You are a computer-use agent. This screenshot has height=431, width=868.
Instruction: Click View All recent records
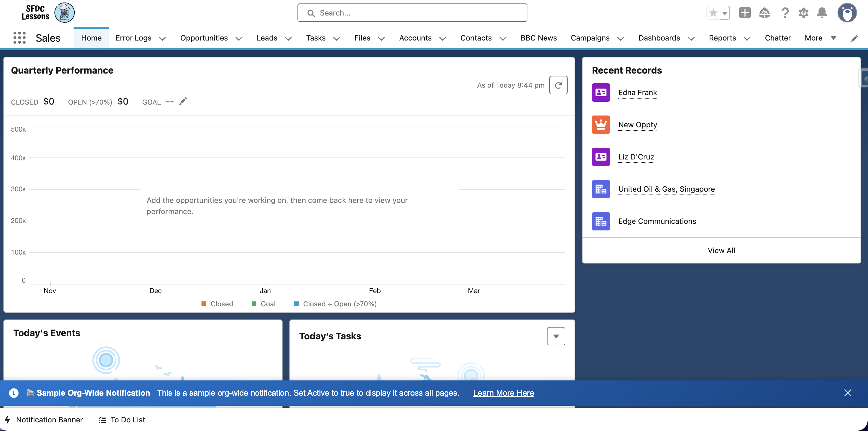pos(721,250)
